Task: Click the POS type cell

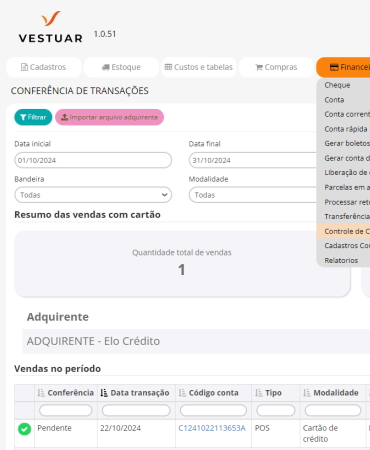Action: click(276, 433)
